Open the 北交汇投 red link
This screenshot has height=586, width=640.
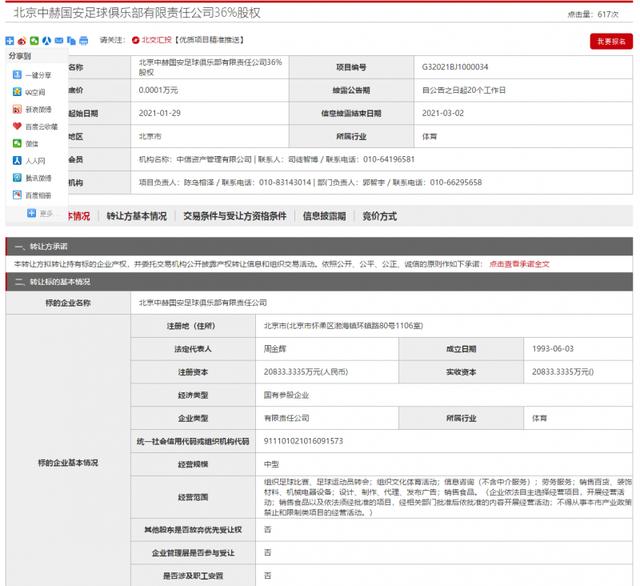[x=156, y=40]
